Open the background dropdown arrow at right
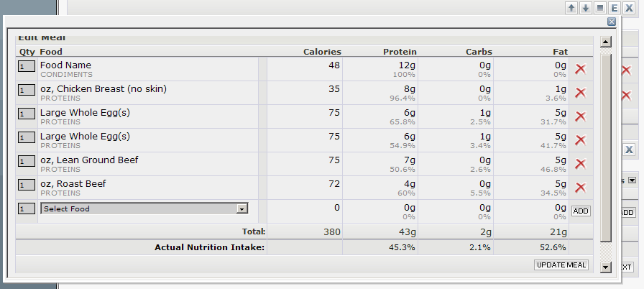 (632, 180)
